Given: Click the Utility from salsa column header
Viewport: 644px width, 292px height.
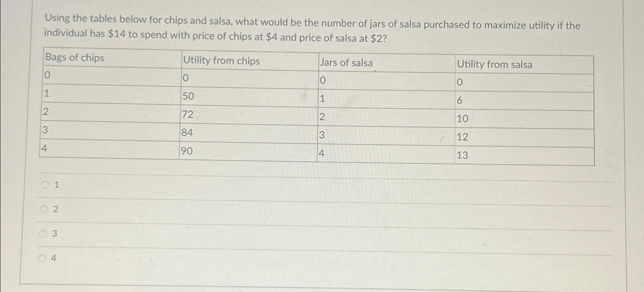Looking at the screenshot, I should pyautogui.click(x=495, y=65).
